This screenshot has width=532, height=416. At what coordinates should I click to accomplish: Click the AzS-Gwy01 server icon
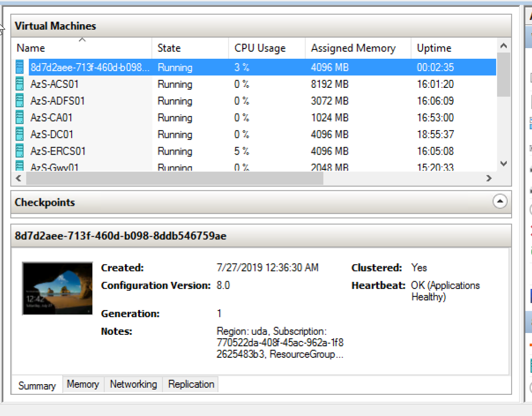pyautogui.click(x=19, y=166)
